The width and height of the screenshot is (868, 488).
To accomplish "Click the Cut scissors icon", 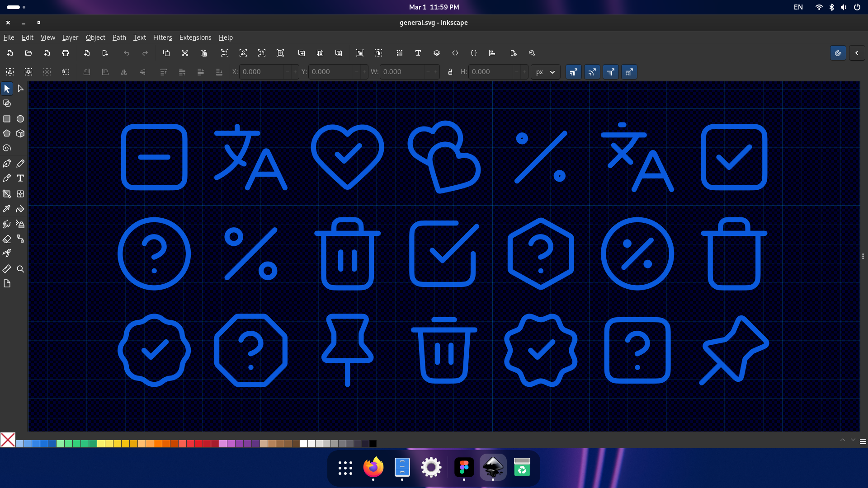I will coord(185,53).
